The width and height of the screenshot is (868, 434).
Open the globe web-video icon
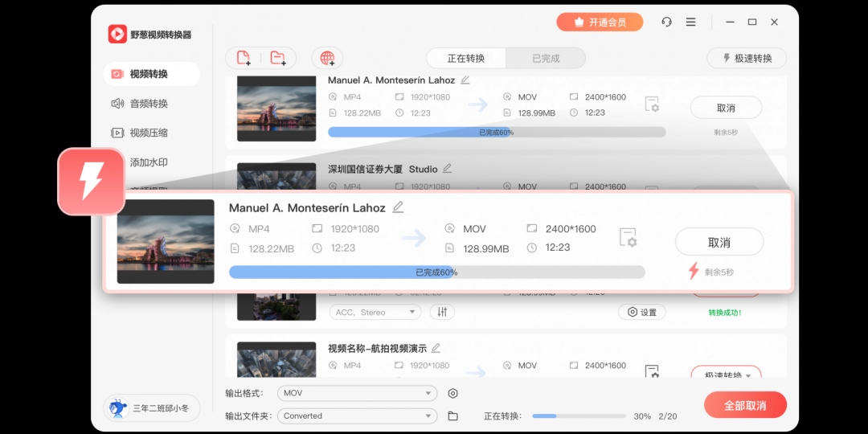327,58
